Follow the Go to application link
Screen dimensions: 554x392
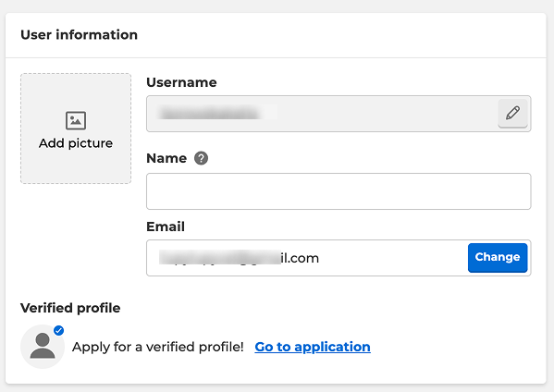pos(313,347)
